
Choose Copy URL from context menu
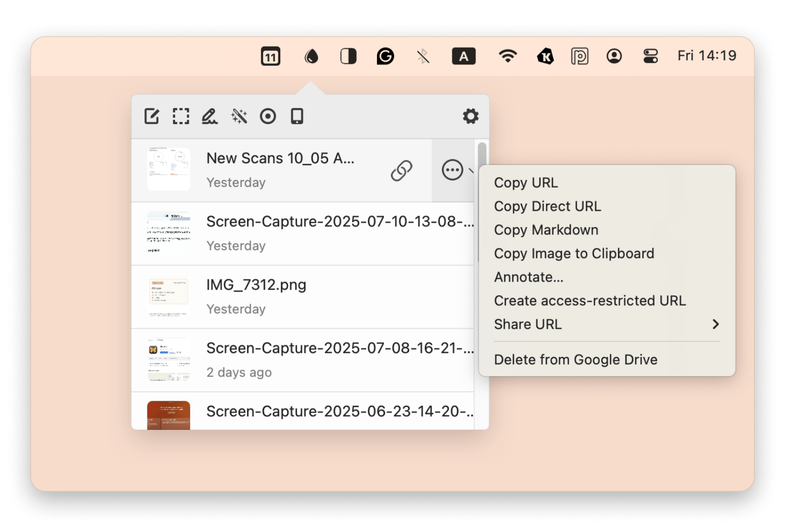[x=526, y=183]
